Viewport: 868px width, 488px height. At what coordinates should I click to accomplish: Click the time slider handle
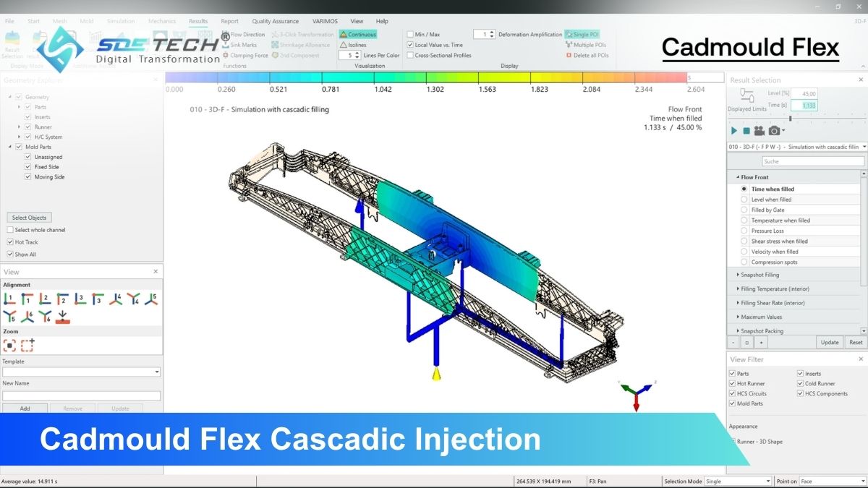click(x=790, y=119)
